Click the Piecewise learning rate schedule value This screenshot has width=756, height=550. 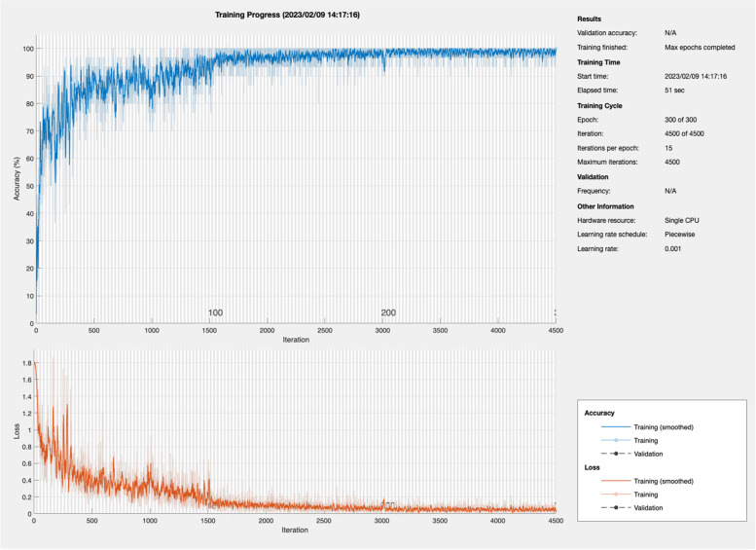pos(679,236)
